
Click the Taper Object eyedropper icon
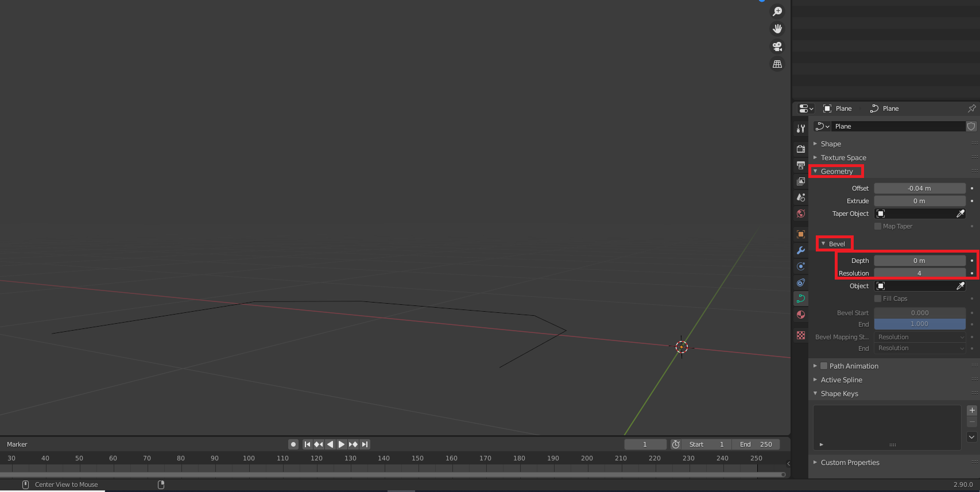[960, 214]
